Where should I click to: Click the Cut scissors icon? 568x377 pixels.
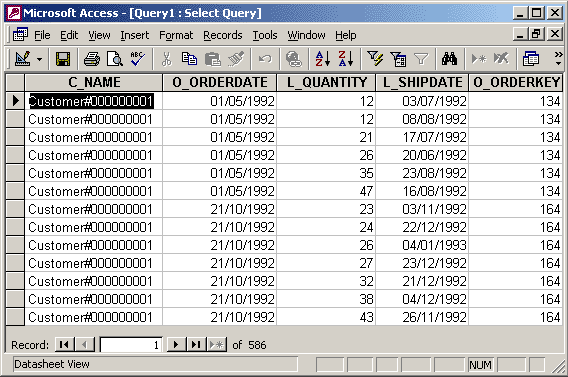(x=166, y=59)
